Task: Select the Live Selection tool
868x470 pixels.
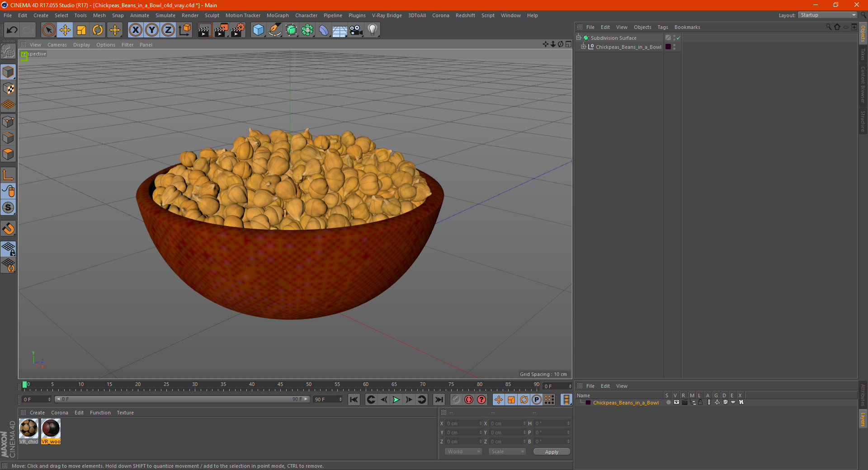Action: (x=48, y=30)
